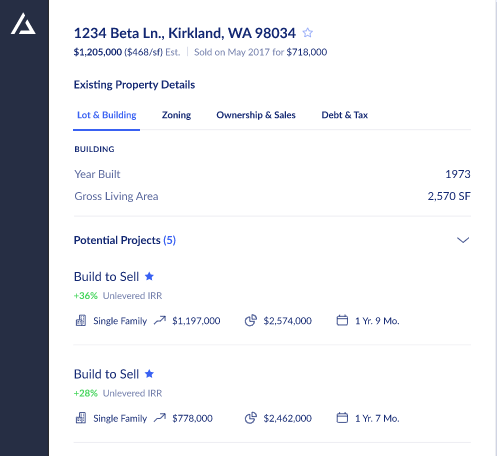Open the second Build to Sell project
The height and width of the screenshot is (456, 497).
(x=106, y=374)
